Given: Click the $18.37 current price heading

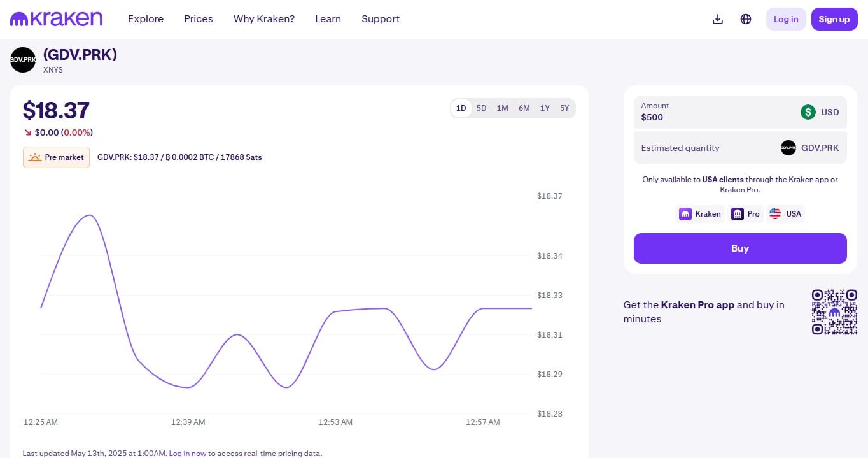Looking at the screenshot, I should point(56,110).
